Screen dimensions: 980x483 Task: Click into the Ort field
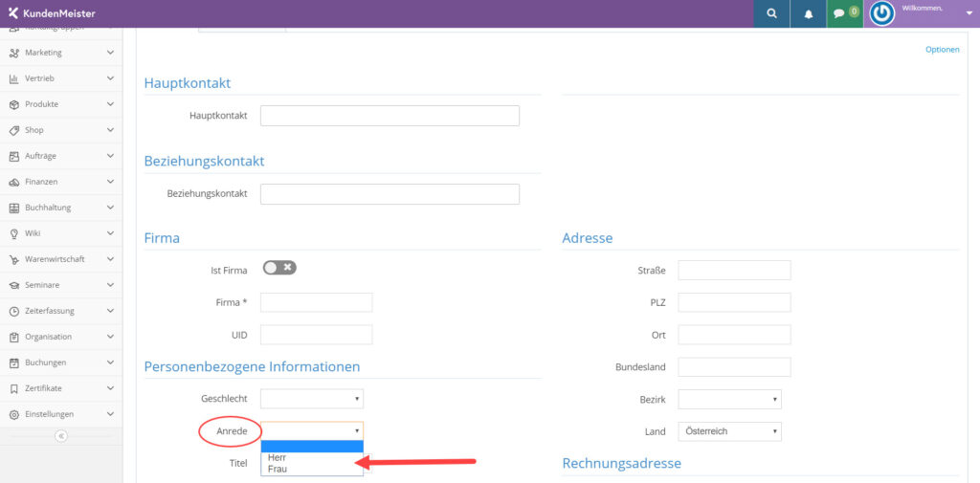coord(734,335)
